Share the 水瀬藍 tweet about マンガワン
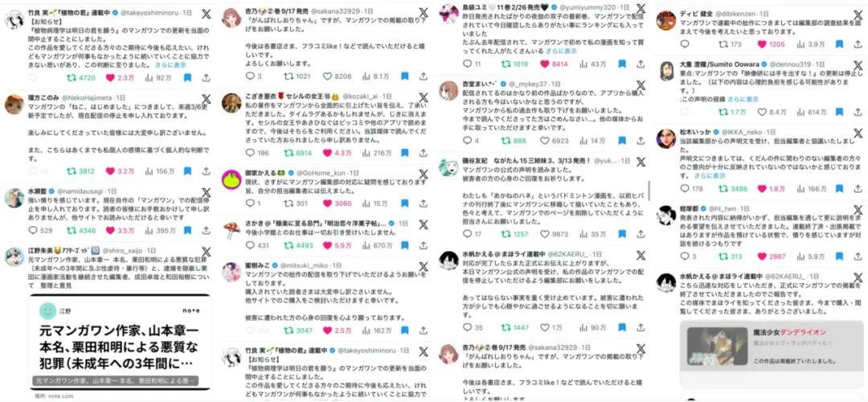 point(206,231)
